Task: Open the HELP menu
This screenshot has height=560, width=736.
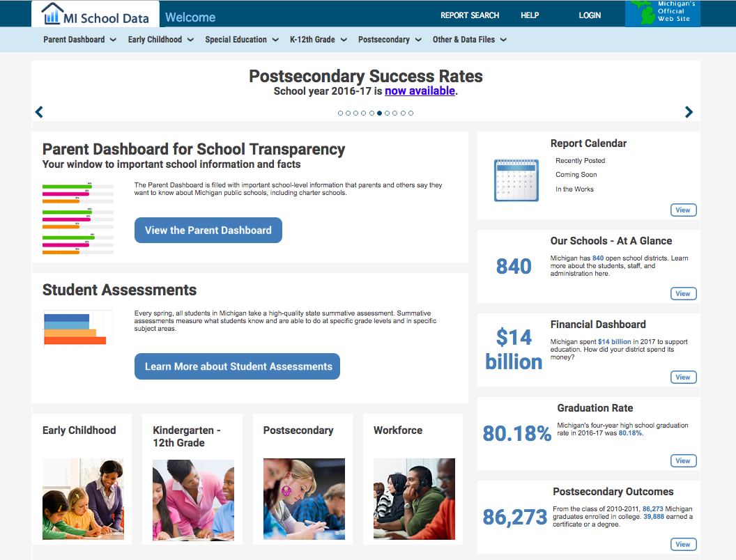Action: click(x=530, y=15)
